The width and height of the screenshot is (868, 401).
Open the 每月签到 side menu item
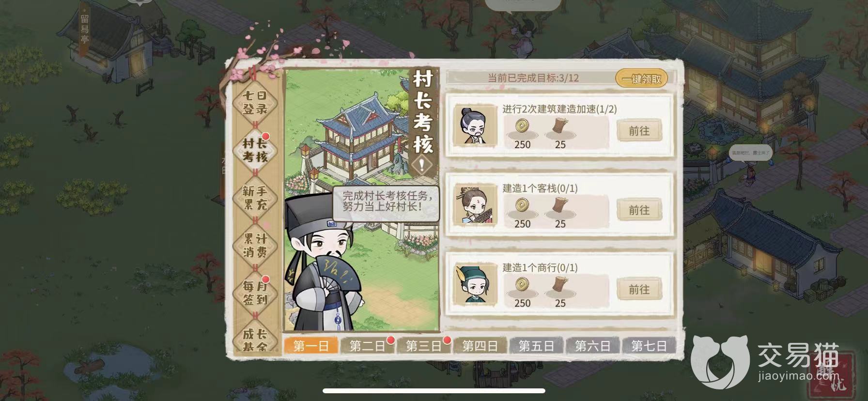pos(255,293)
